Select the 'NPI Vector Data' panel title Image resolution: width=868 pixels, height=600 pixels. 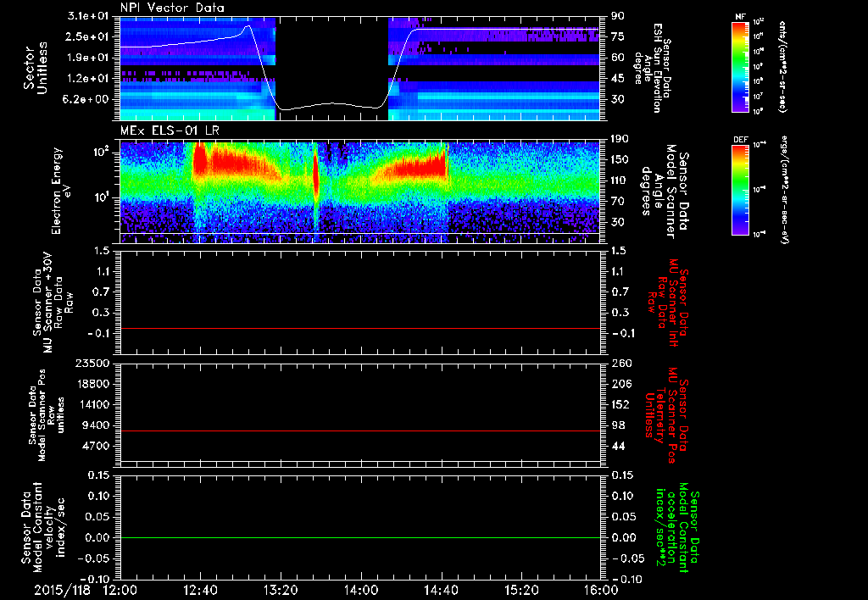click(173, 8)
